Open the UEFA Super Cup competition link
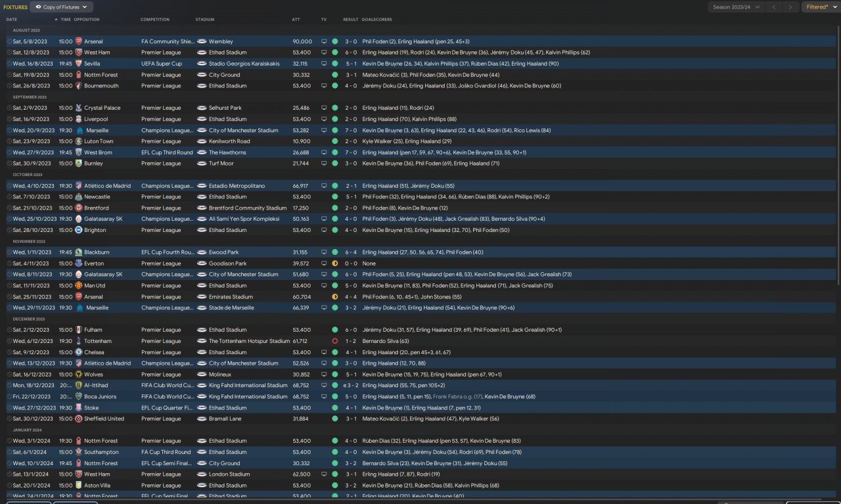Viewport: 841px width, 504px height. tap(162, 64)
